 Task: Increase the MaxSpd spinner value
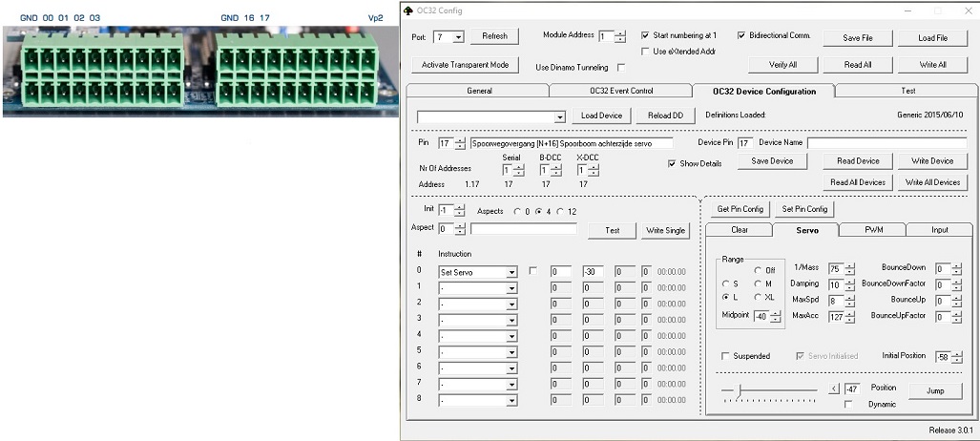click(x=849, y=297)
